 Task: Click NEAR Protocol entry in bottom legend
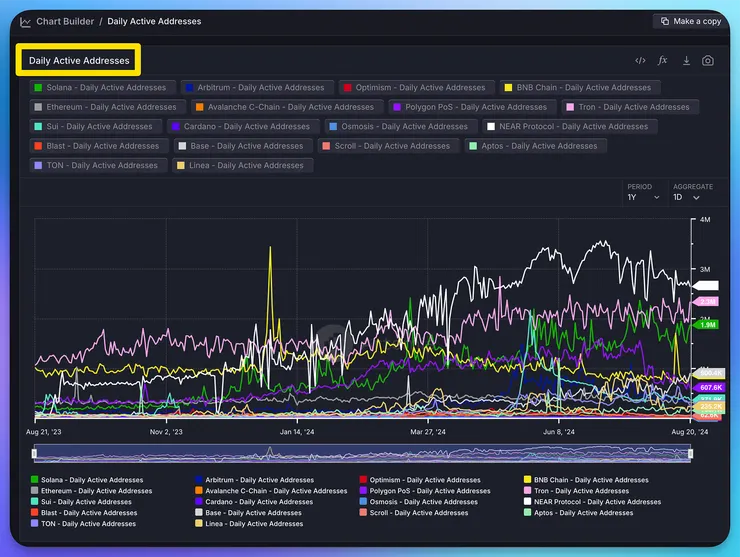coord(592,502)
